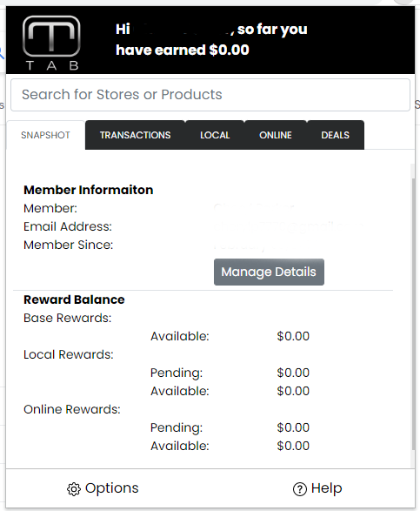Click the Manage Details button
Screen dimensions: 420x511
pyautogui.click(x=269, y=272)
